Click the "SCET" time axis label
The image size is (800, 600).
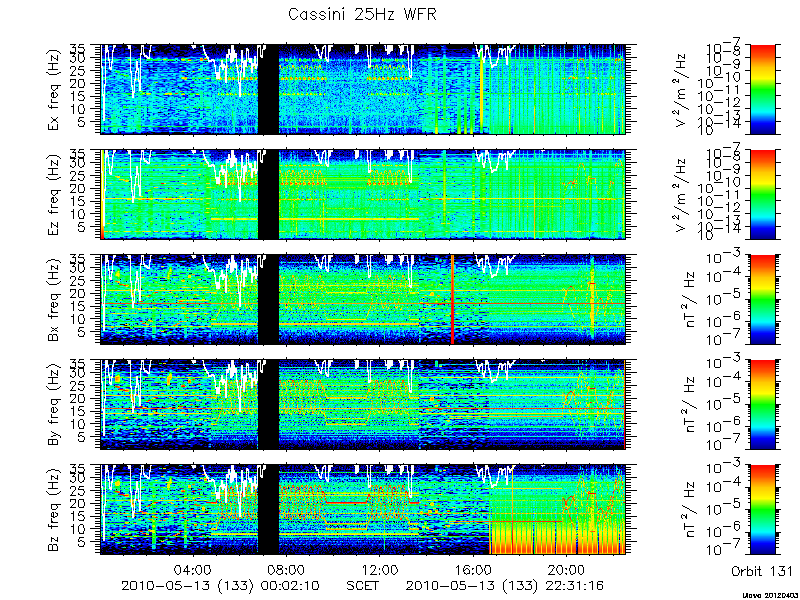pyautogui.click(x=363, y=586)
